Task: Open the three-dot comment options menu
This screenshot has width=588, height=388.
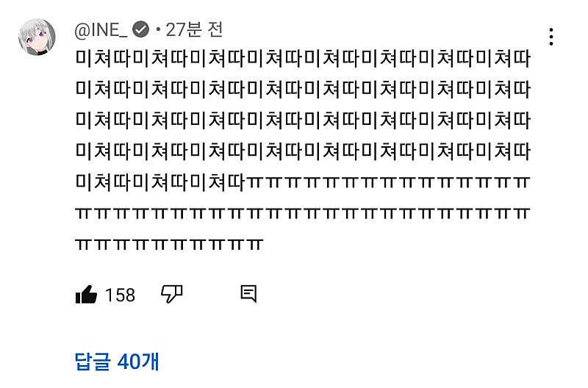Action: [551, 37]
